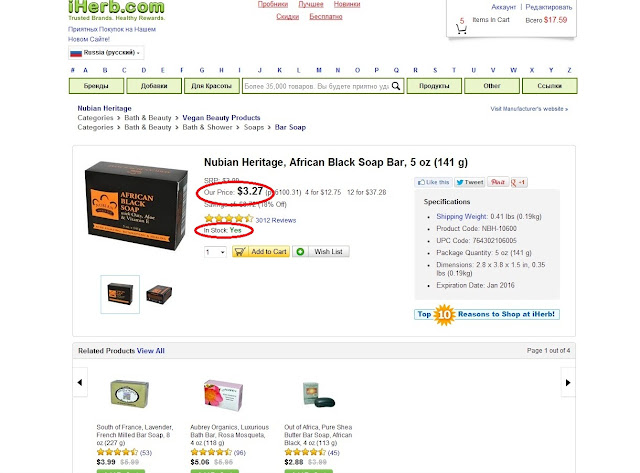This screenshot has width=640, height=473.
Task: Open the Бренды menu
Action: coord(96,86)
